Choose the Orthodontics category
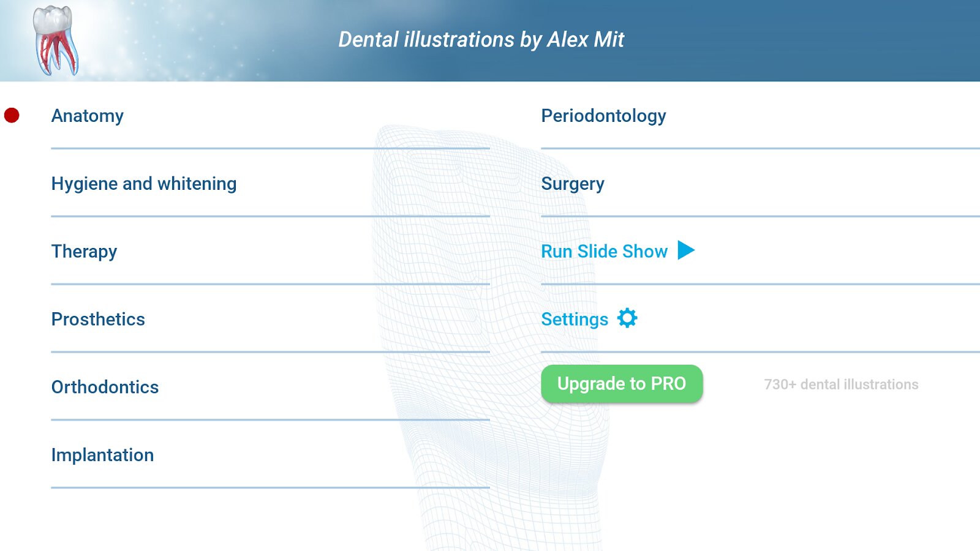Screen dimensions: 980x551 point(105,387)
